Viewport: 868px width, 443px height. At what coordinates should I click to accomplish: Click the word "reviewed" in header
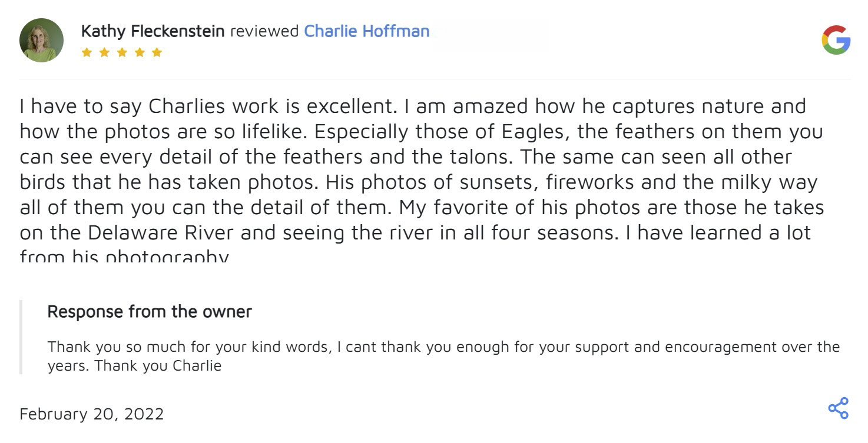click(x=264, y=31)
